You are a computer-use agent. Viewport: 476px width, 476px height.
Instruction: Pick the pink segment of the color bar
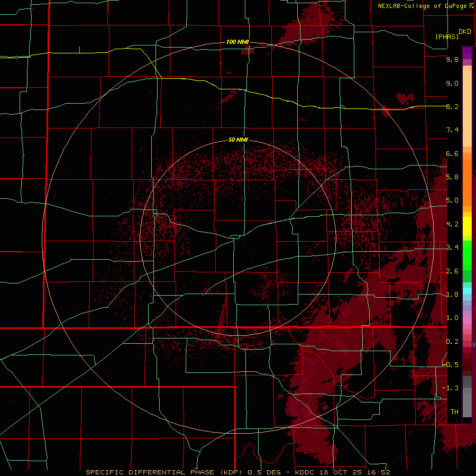click(467, 321)
